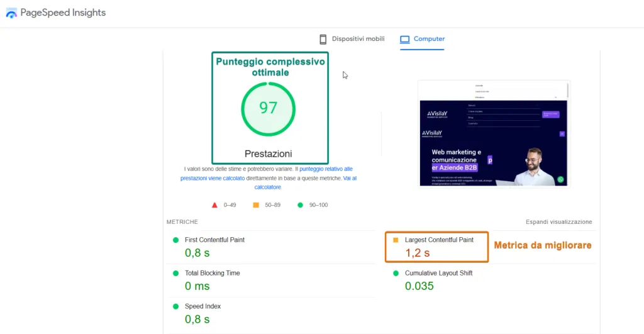This screenshot has width=644, height=334.
Task: Click the 1,2 s Largest Contentful Paint value
Action: click(418, 253)
